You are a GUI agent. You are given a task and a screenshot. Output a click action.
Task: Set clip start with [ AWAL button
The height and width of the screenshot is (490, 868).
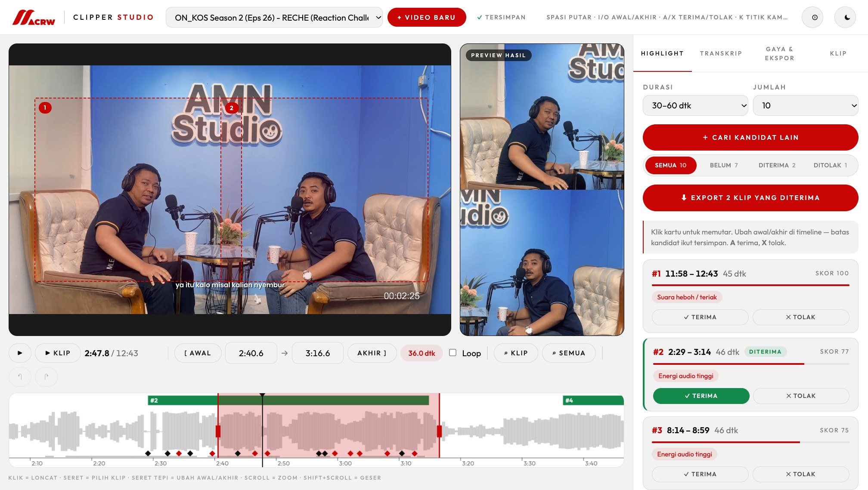[198, 353]
